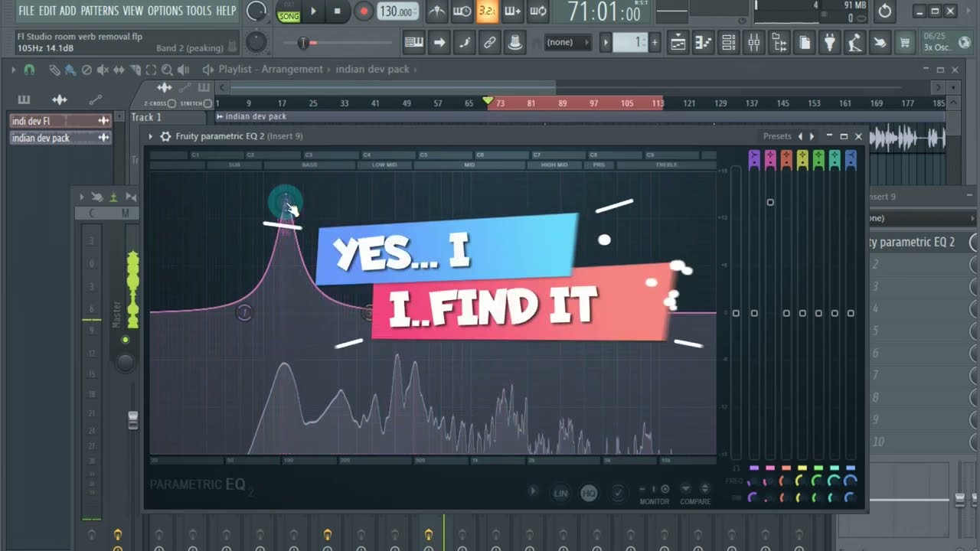
Task: Select the Mute tool in Playlist
Action: 103,70
